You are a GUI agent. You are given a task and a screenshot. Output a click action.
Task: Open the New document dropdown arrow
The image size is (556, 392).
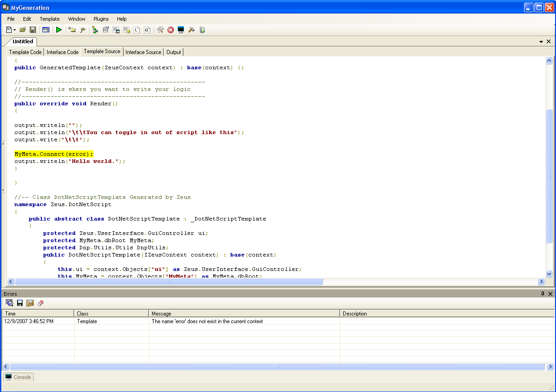(14, 30)
